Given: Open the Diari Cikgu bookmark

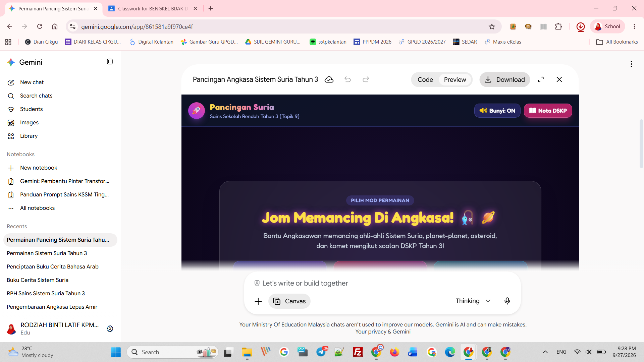Looking at the screenshot, I should [42, 42].
